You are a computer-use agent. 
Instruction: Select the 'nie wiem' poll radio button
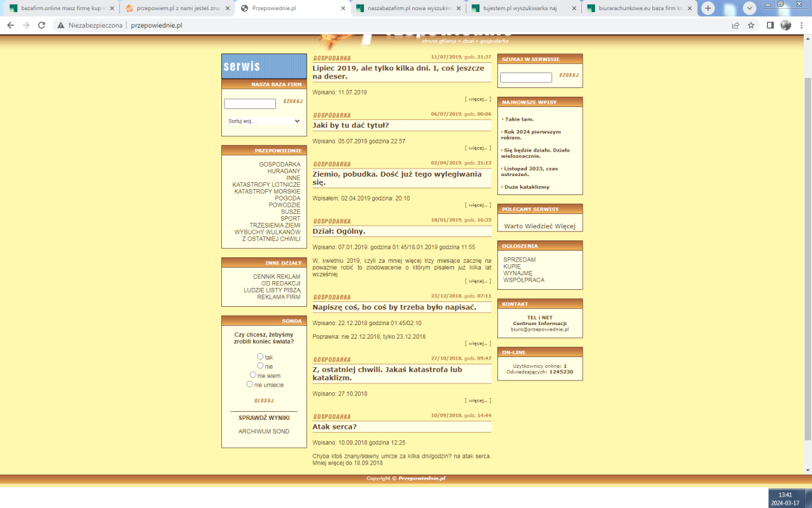[x=253, y=375]
